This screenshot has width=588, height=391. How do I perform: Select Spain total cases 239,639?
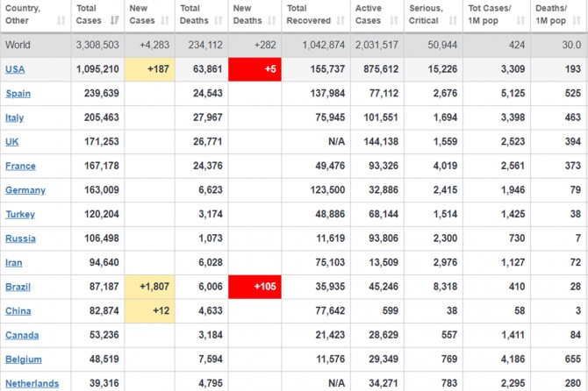tap(101, 93)
